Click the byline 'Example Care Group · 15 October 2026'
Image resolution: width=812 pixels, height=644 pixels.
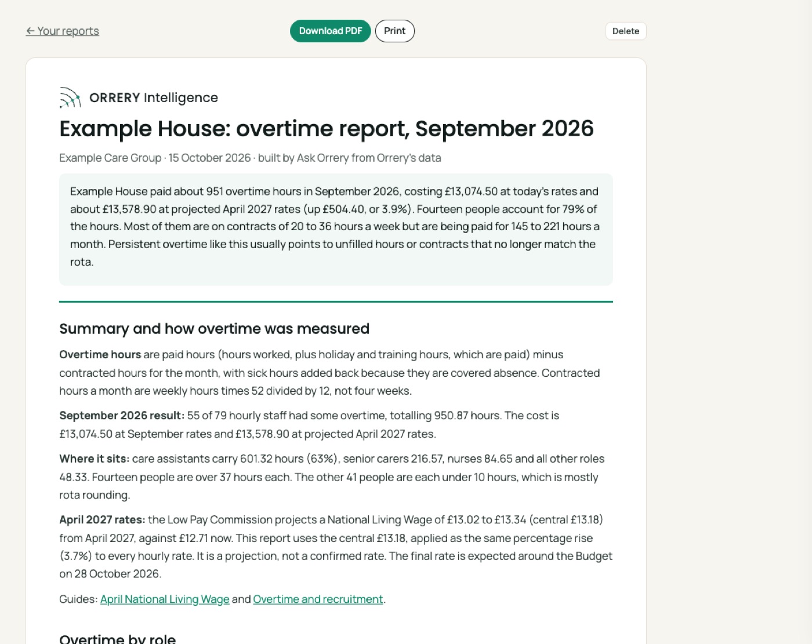155,158
